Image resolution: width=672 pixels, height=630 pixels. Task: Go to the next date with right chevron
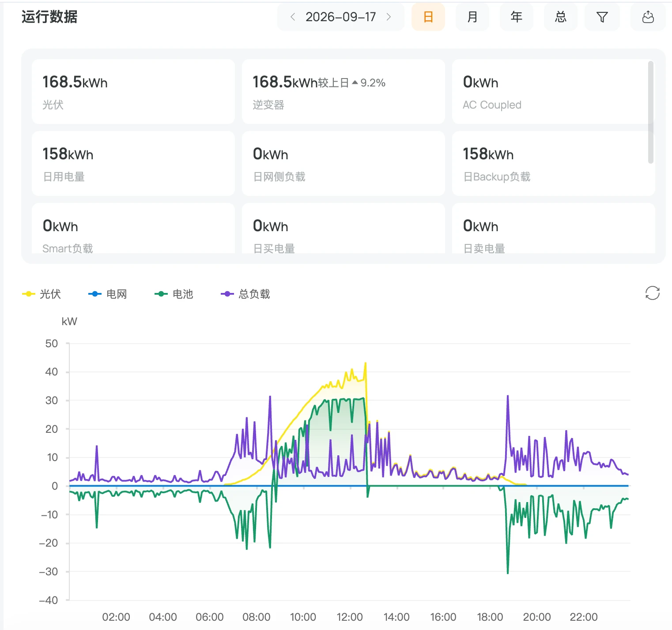pos(389,17)
